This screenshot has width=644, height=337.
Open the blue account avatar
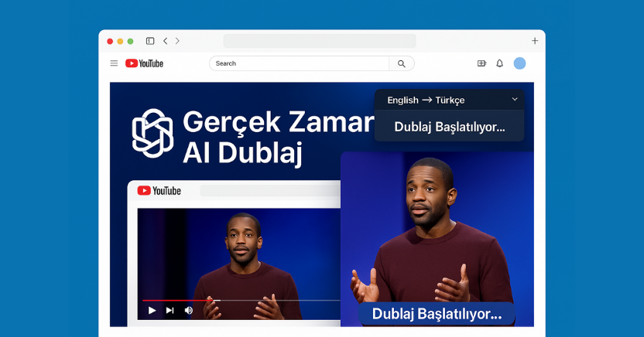(519, 63)
